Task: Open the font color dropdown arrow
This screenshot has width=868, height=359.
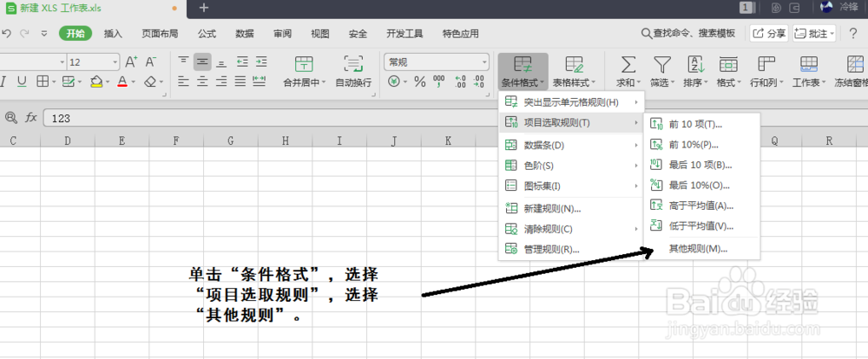Action: tap(134, 82)
